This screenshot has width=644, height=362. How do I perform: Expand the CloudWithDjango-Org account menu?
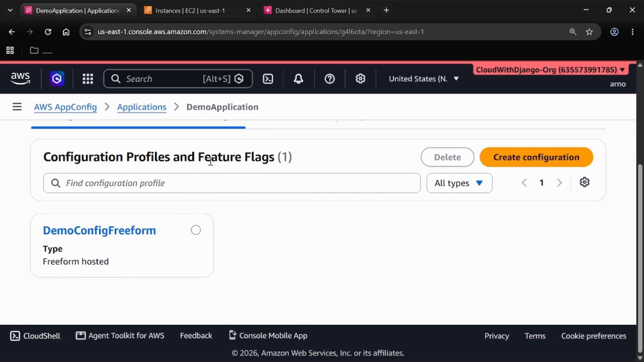click(550, 70)
